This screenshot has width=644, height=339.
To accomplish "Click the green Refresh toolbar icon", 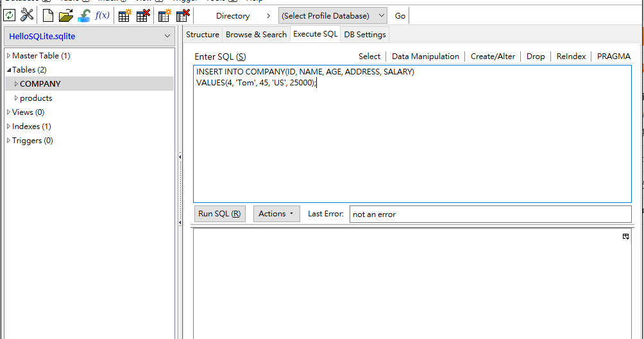I will pos(10,15).
